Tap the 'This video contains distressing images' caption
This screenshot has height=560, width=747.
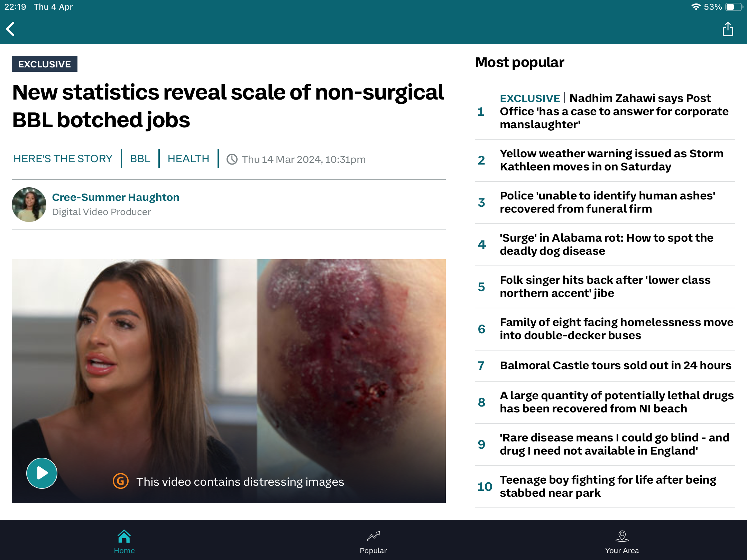240,482
